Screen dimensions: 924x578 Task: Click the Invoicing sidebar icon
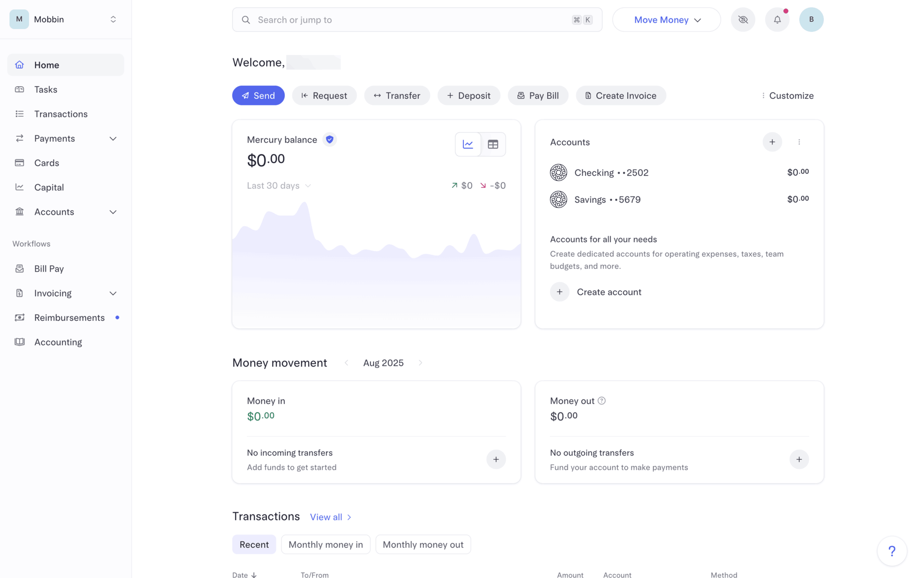19,293
